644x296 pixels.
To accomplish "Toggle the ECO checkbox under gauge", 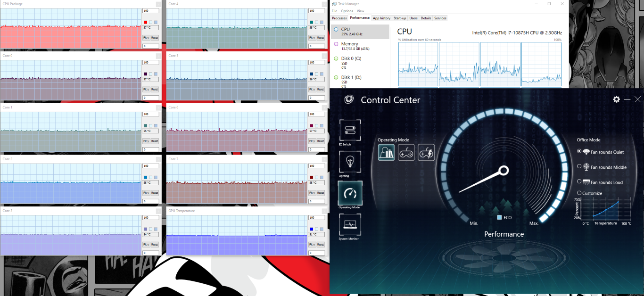I will (x=499, y=217).
